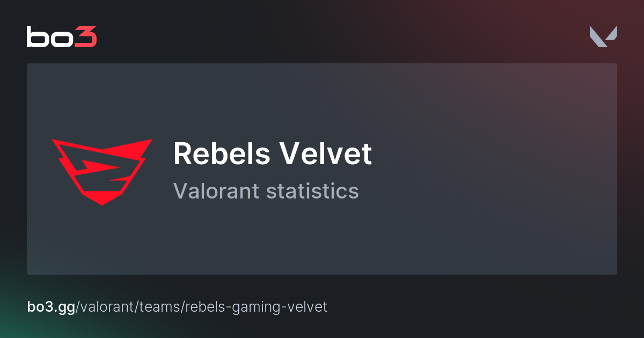
Task: Click the word "Rebels" in the title
Action: click(x=221, y=154)
